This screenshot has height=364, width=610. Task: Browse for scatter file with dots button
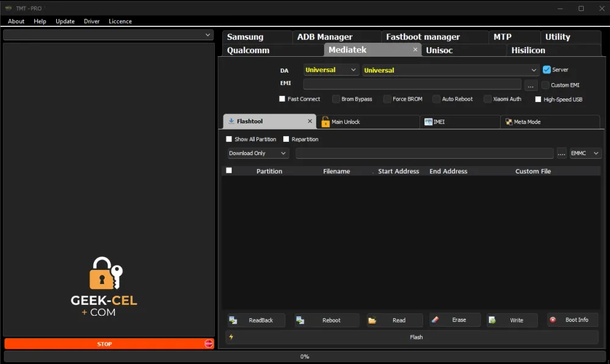pyautogui.click(x=561, y=153)
